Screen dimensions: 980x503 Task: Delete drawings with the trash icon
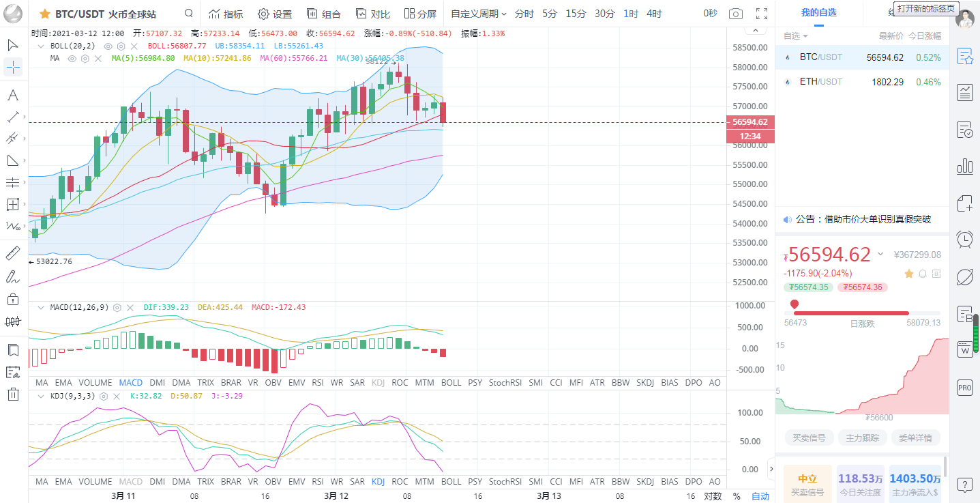13,393
